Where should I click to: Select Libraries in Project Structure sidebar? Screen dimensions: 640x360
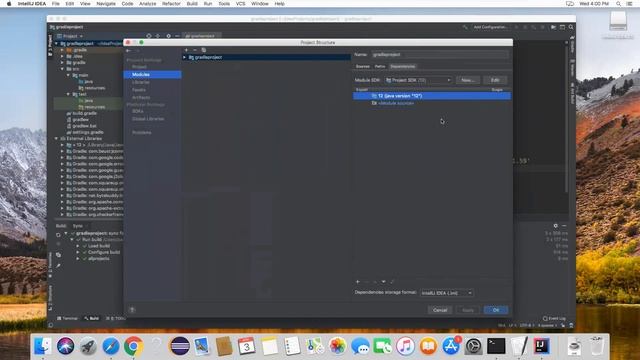tap(140, 82)
